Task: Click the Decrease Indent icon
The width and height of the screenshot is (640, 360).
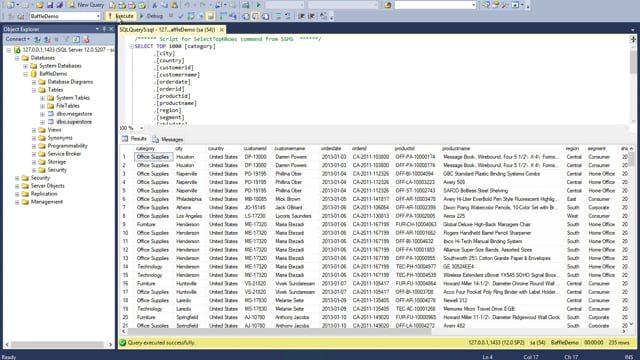Action: [301, 16]
